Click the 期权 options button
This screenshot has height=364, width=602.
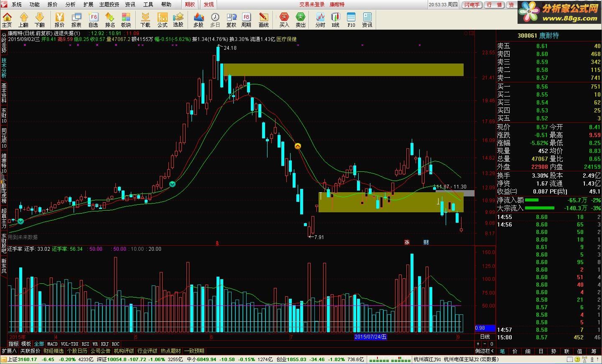pyautogui.click(x=190, y=5)
